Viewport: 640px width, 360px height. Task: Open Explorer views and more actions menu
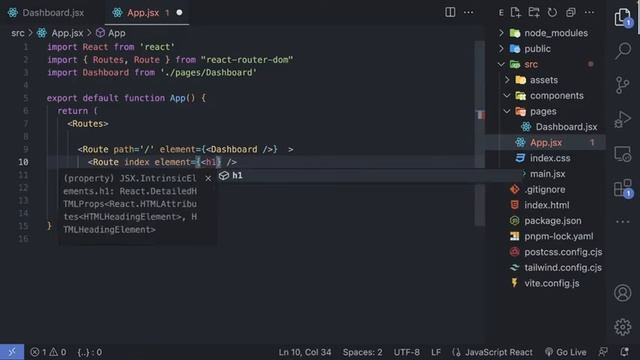point(589,12)
